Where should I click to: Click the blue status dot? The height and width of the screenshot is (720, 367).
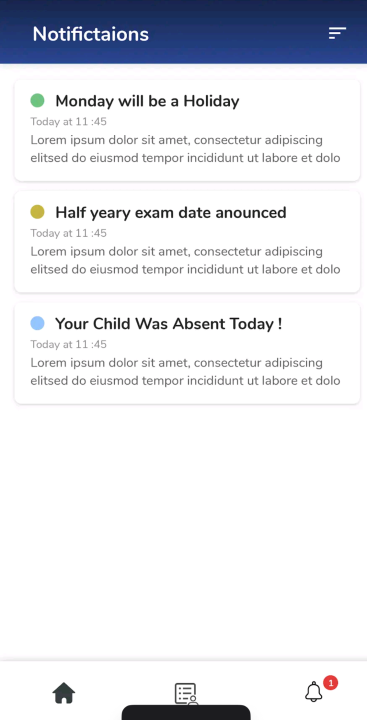(37, 323)
